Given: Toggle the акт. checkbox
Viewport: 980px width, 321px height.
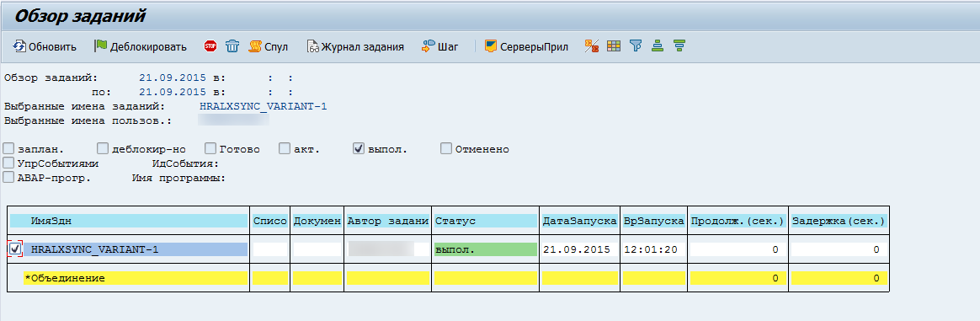Looking at the screenshot, I should click(285, 149).
